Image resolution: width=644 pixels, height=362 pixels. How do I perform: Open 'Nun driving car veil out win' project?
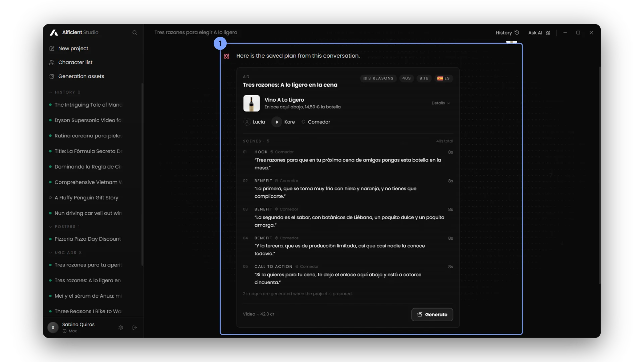point(88,213)
